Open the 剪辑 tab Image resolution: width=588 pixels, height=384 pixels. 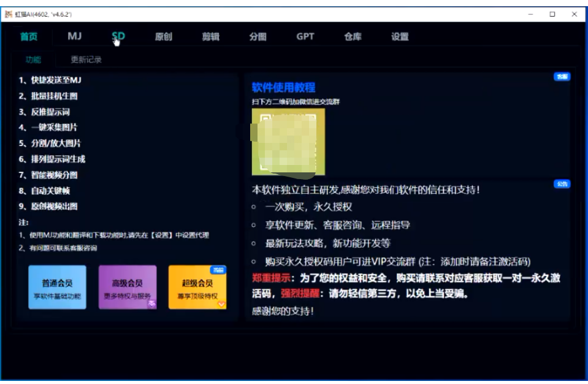point(211,37)
